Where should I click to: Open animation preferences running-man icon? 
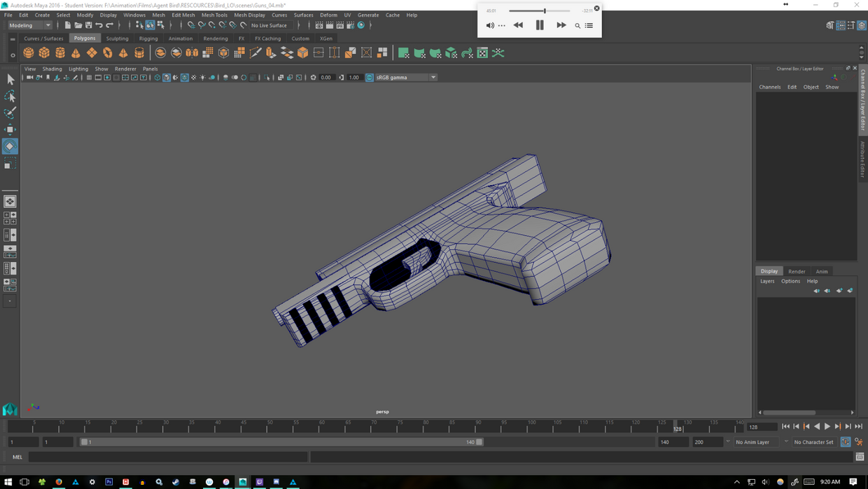pyautogui.click(x=858, y=442)
